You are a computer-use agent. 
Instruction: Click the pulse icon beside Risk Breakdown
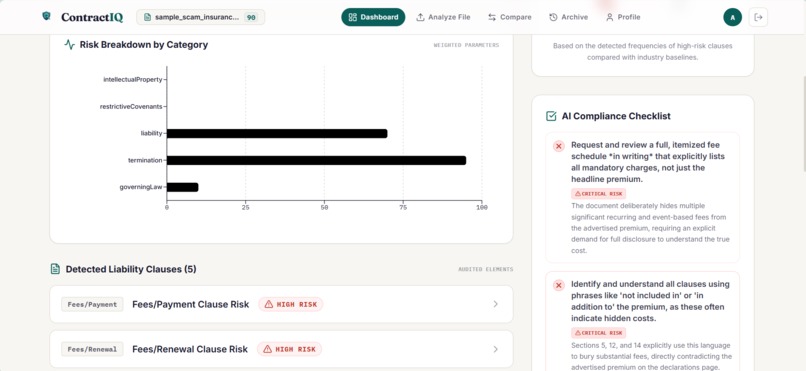(69, 45)
